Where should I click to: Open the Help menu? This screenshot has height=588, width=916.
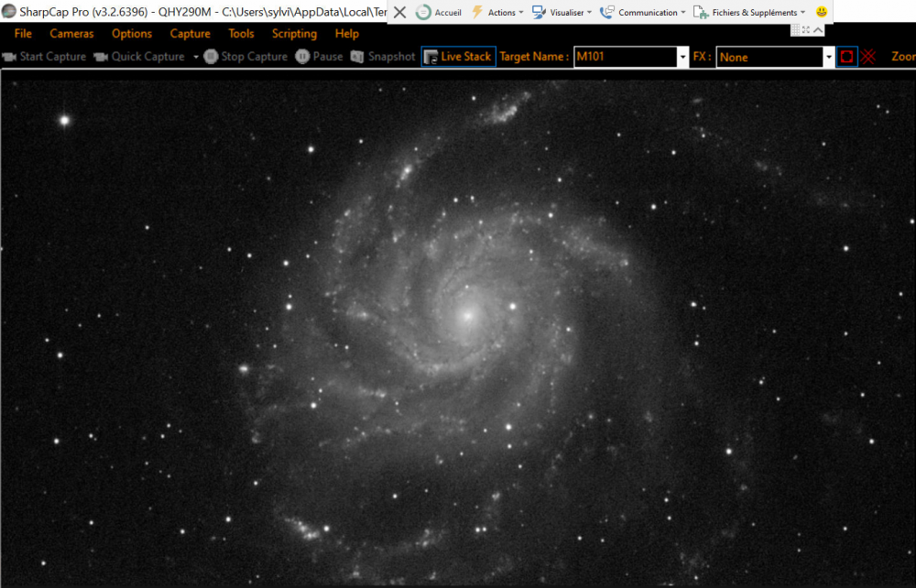coord(347,34)
